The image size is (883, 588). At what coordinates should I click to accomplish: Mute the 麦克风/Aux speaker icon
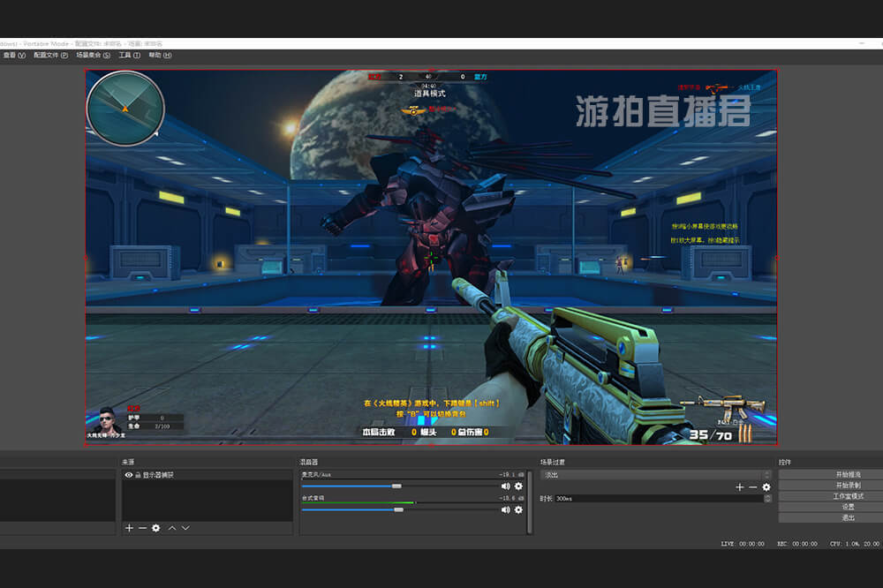[x=506, y=486]
